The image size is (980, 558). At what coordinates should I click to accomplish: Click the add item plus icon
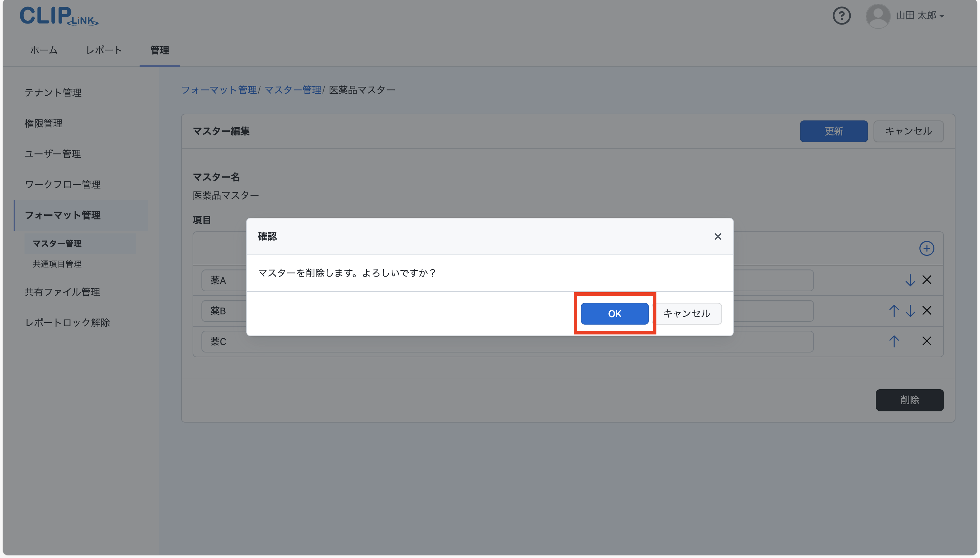926,248
